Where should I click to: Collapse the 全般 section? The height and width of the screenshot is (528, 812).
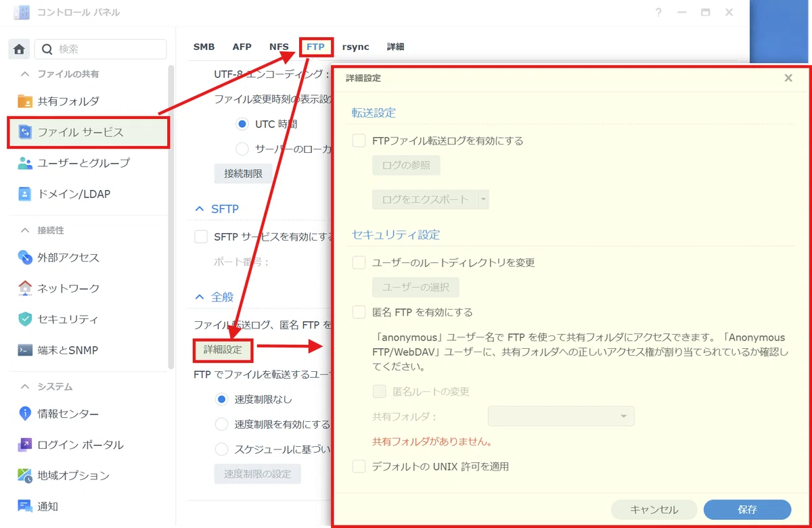point(200,297)
